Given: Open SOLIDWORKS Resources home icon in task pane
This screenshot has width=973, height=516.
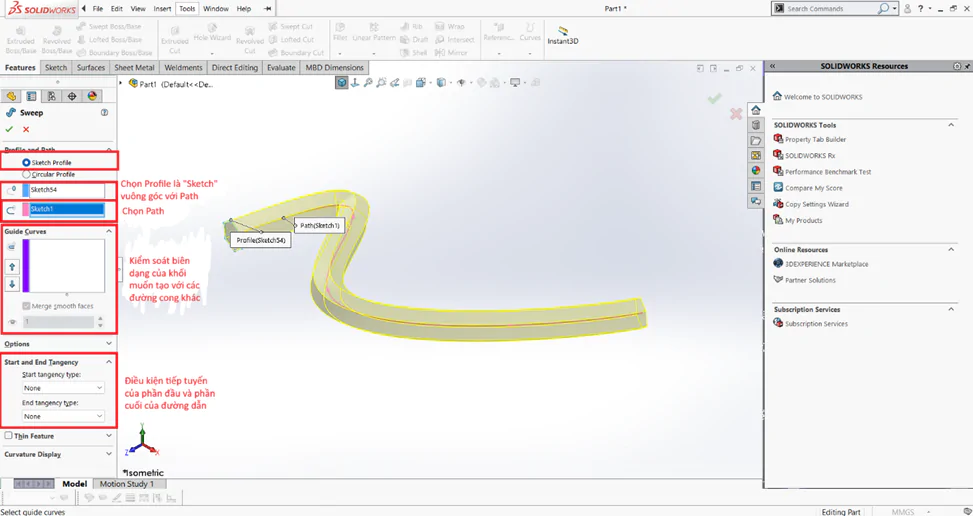Looking at the screenshot, I should (755, 110).
